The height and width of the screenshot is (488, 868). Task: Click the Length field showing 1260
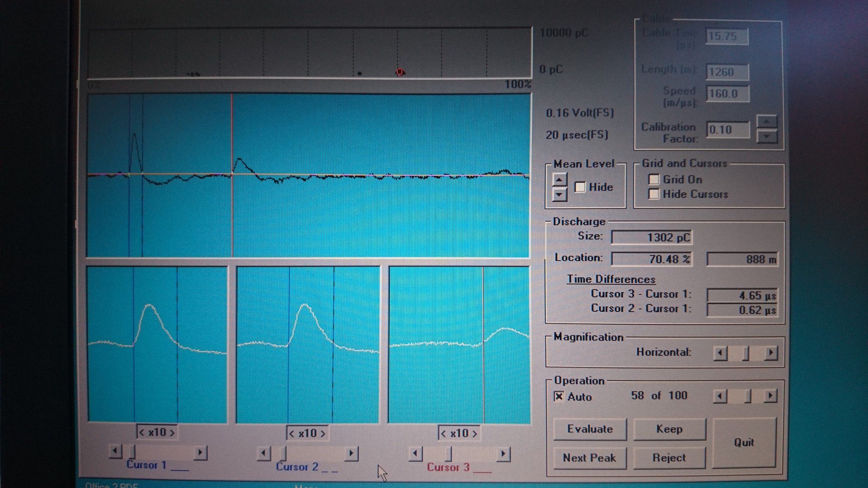tap(727, 72)
